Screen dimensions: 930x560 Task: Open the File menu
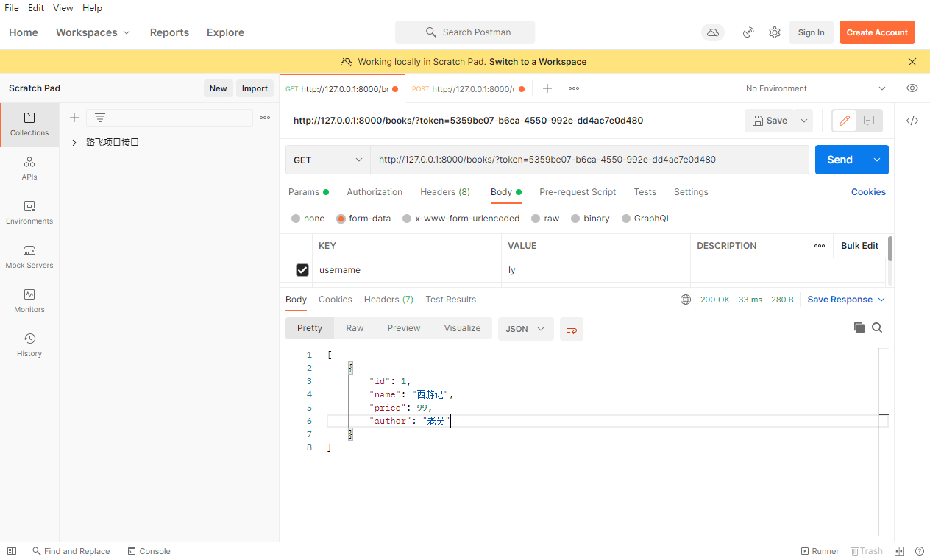(12, 8)
